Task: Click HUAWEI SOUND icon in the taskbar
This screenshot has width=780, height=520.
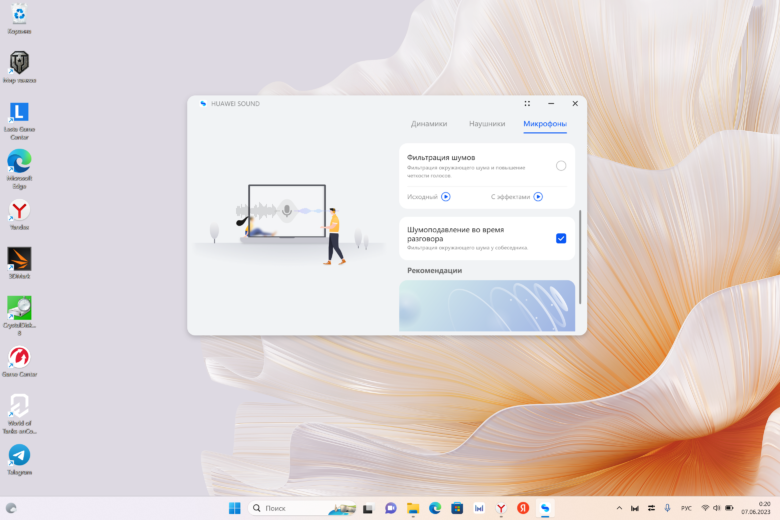Action: tap(545, 508)
